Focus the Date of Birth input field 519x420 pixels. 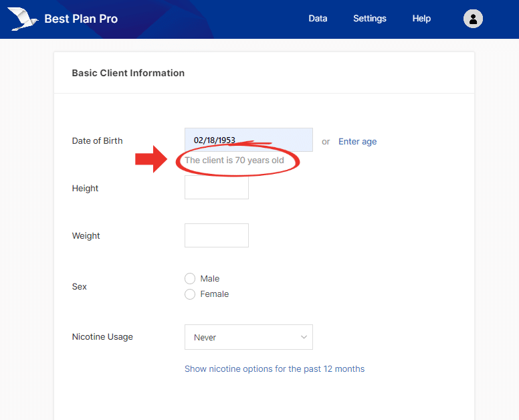(248, 140)
